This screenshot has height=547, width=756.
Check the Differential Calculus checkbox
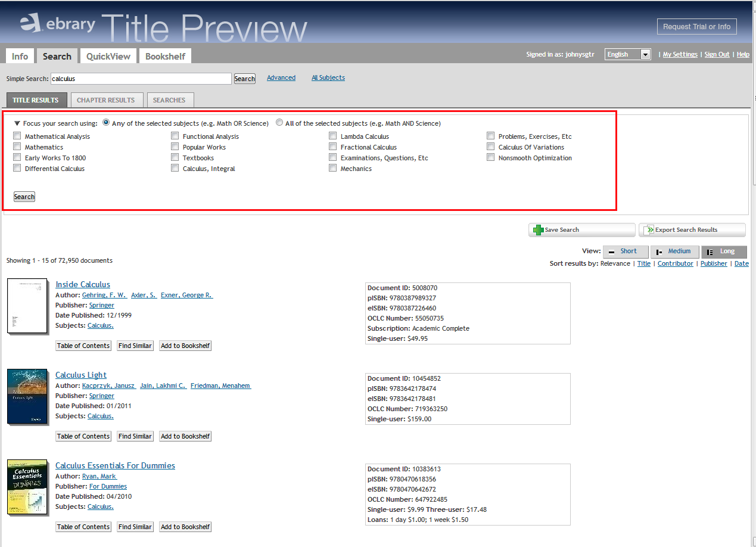coord(17,168)
